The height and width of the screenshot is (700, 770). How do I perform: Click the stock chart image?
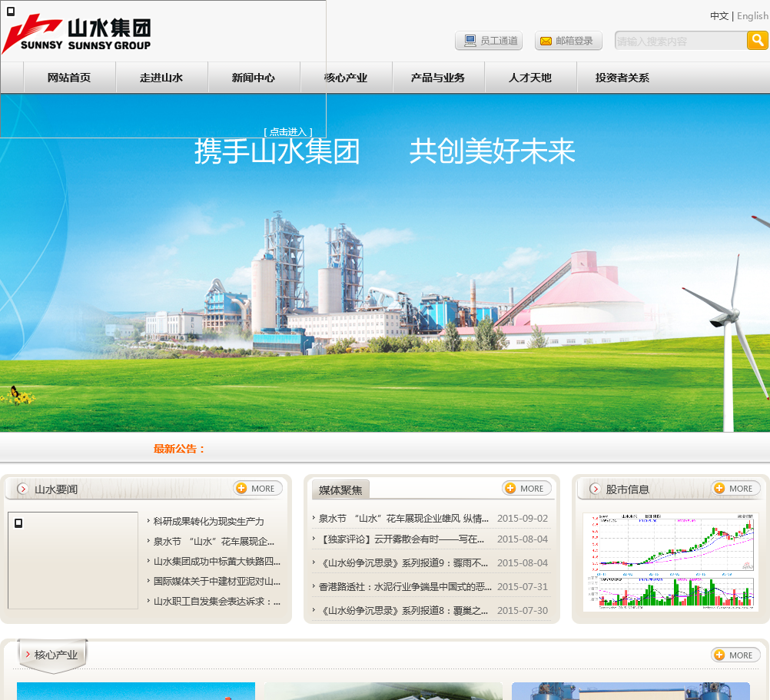coord(670,562)
